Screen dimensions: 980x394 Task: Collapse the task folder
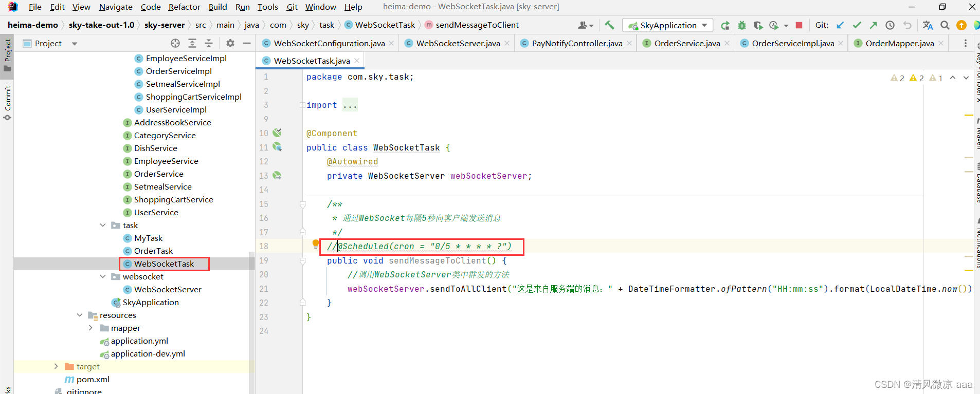click(x=103, y=225)
